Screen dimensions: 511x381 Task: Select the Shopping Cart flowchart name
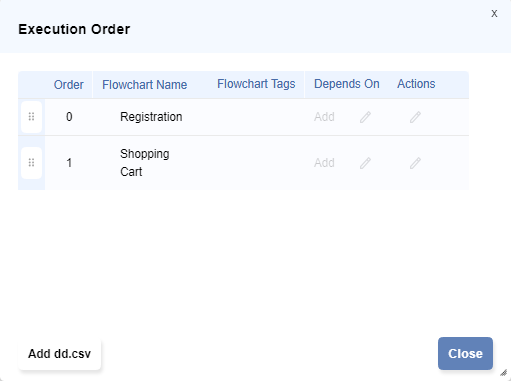(145, 163)
